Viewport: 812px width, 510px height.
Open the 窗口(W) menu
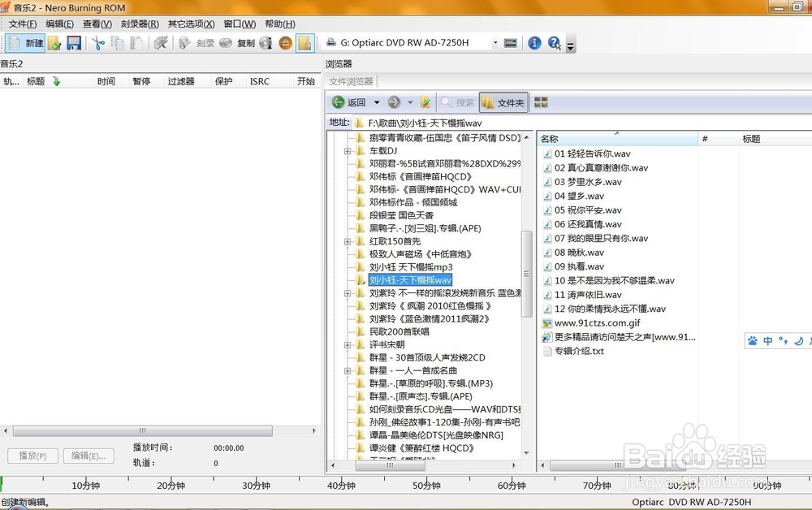click(240, 24)
